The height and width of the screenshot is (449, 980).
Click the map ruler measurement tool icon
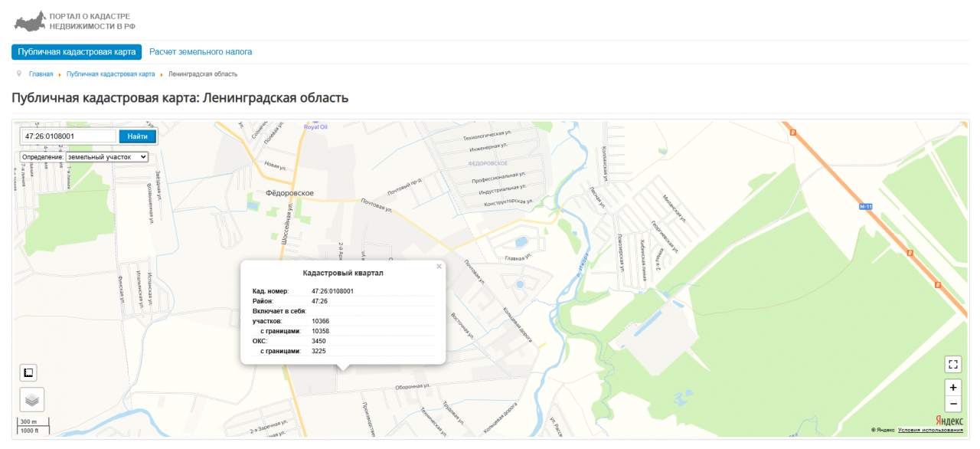28,373
